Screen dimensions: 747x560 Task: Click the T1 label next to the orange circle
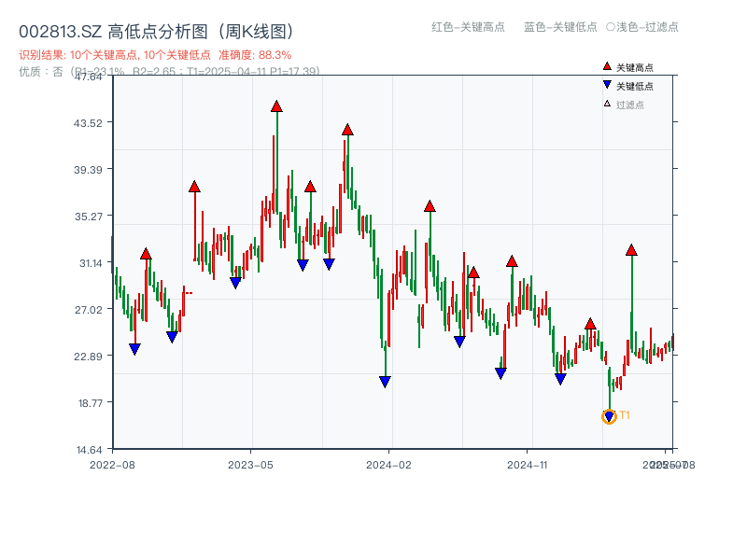tap(625, 414)
